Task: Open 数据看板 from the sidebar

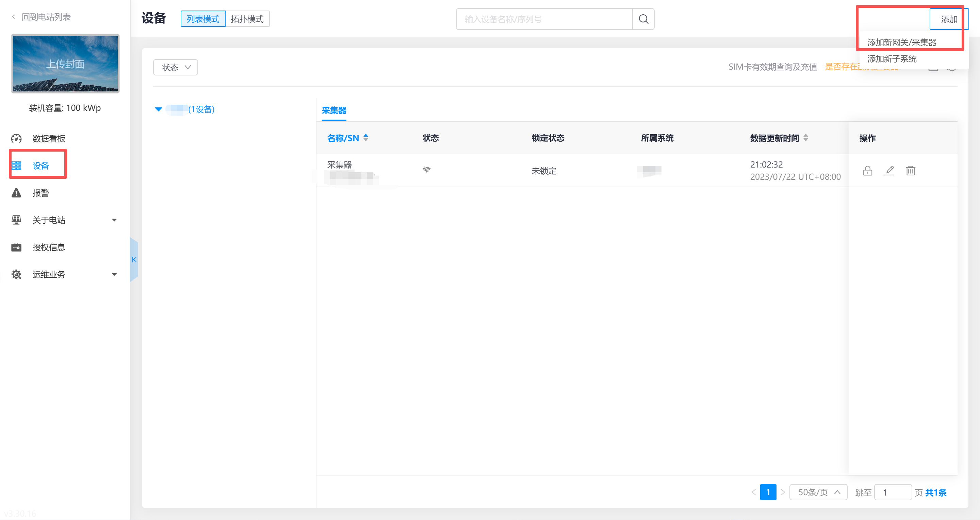Action: point(49,139)
